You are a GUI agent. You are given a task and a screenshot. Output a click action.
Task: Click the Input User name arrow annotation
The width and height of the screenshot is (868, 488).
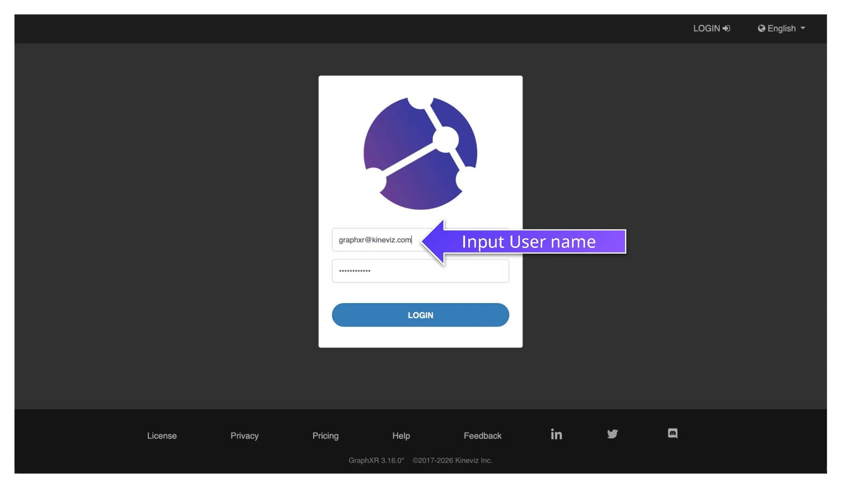click(x=528, y=242)
